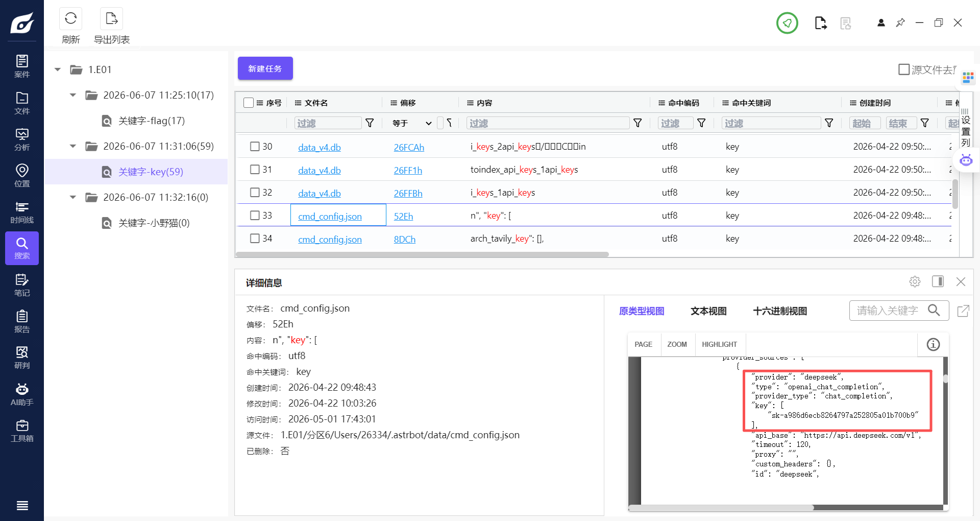Open the 案件 sidebar section
This screenshot has width=980, height=521.
click(x=22, y=66)
